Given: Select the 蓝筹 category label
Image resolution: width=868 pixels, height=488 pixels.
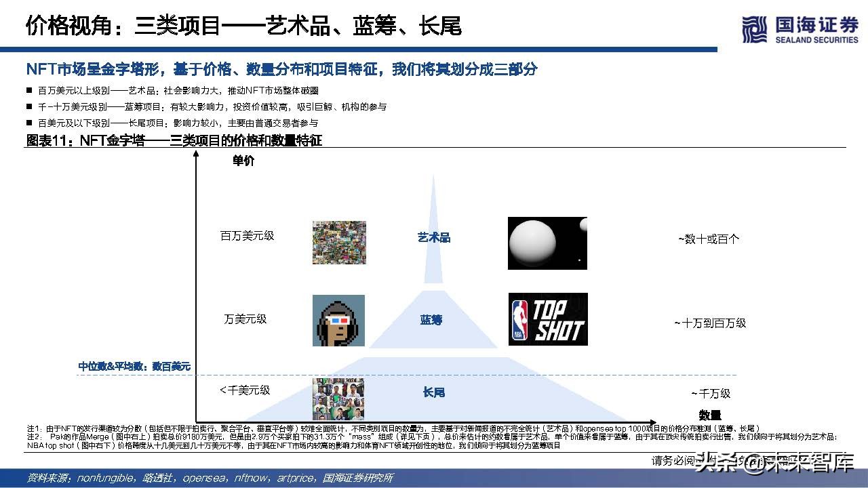Looking at the screenshot, I should [x=433, y=320].
